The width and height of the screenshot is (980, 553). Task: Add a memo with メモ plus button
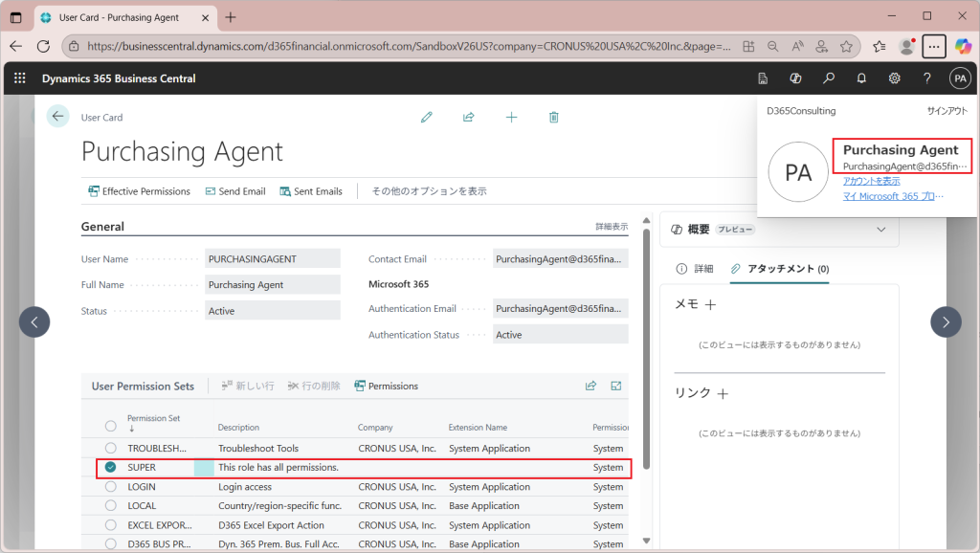coord(711,304)
